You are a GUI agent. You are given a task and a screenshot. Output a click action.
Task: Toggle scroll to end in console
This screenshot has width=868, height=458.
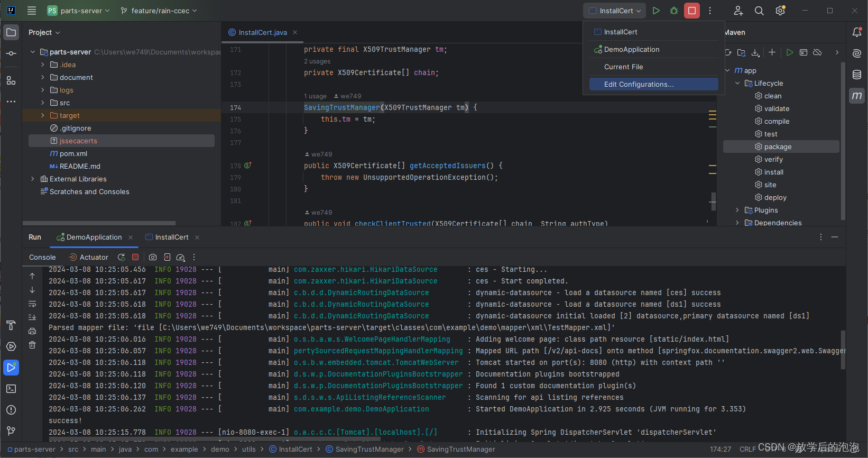click(x=32, y=317)
